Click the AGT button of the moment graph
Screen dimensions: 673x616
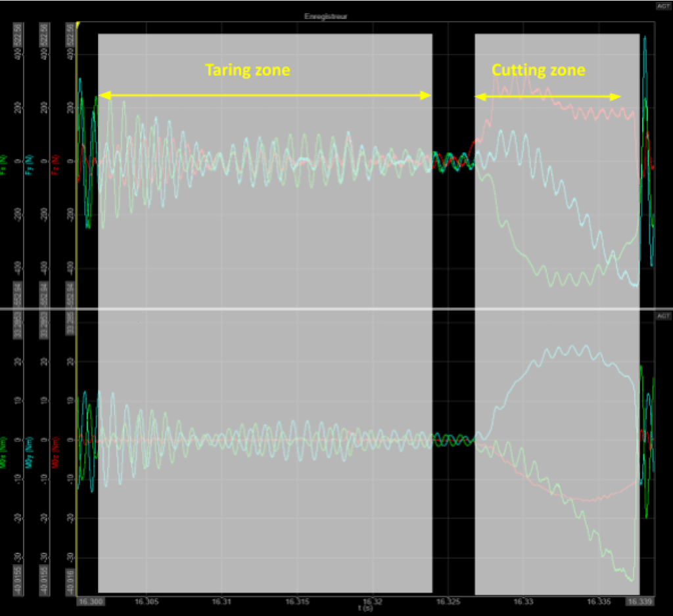(x=663, y=316)
